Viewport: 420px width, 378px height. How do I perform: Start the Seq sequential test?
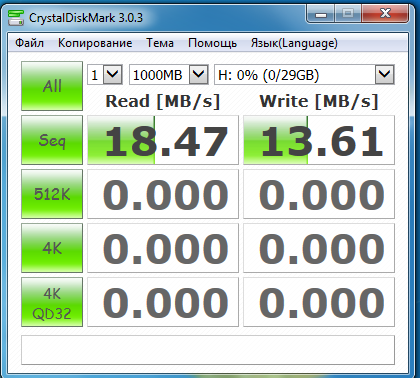tap(52, 140)
